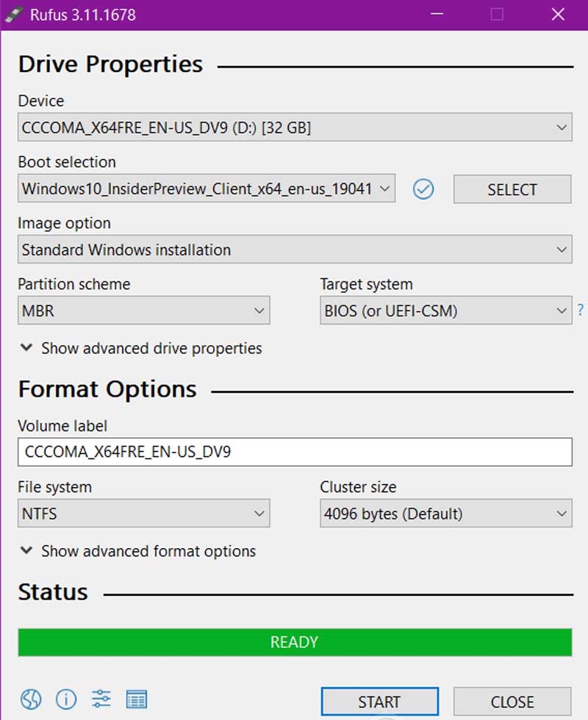Click the SELECT button
588x720 pixels.
(x=512, y=190)
